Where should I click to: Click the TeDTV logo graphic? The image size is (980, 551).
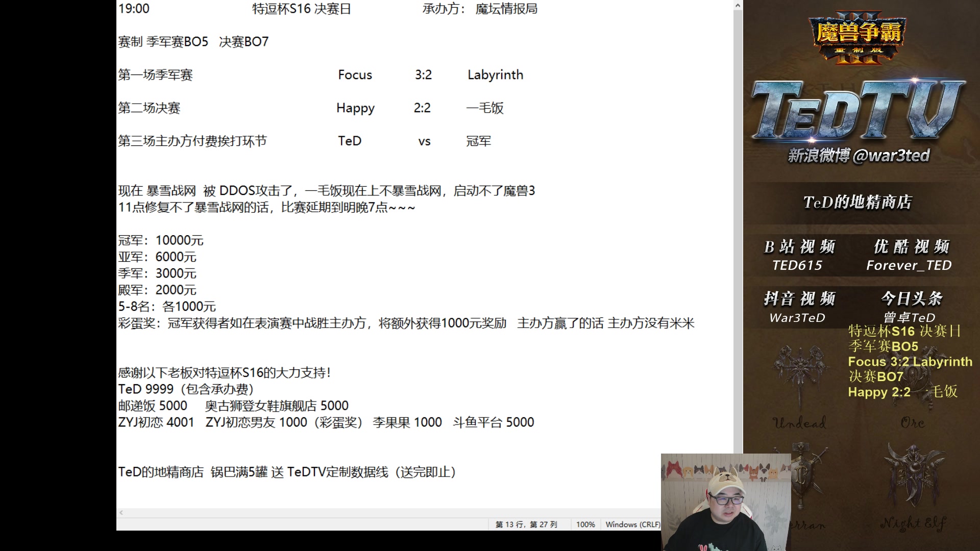click(857, 111)
